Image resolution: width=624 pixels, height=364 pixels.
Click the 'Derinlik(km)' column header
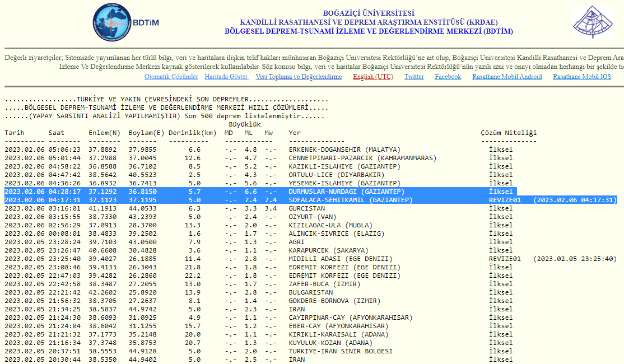(192, 133)
